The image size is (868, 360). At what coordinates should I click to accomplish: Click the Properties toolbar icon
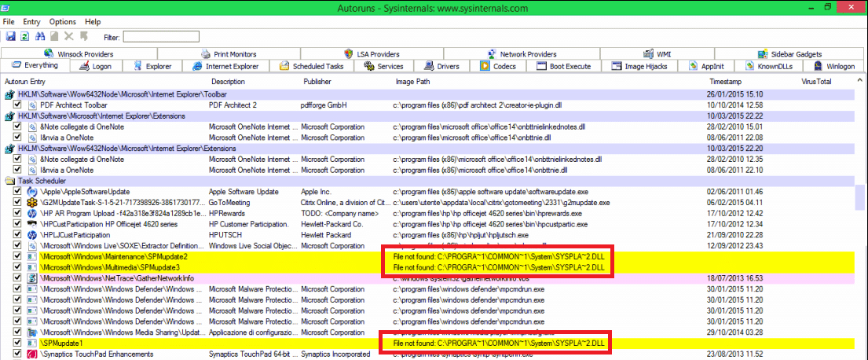pos(54,37)
